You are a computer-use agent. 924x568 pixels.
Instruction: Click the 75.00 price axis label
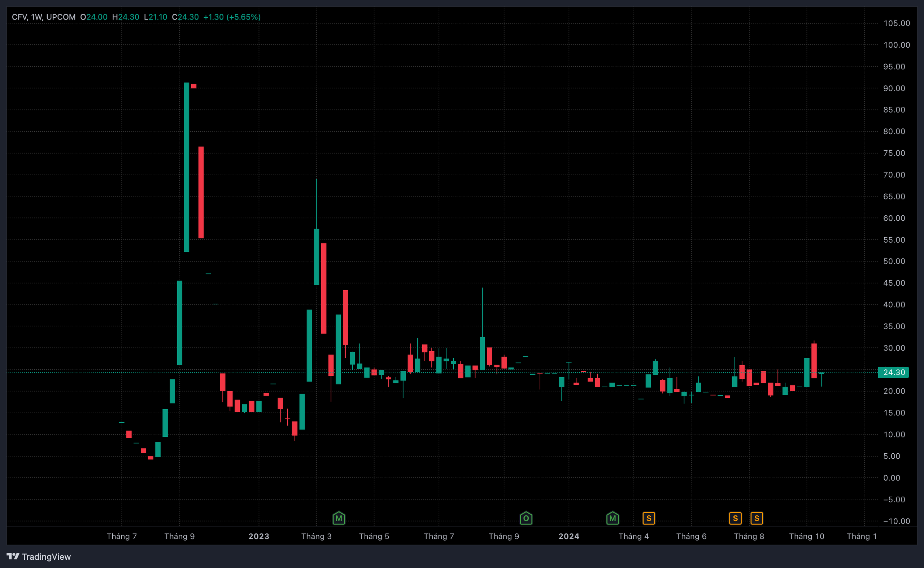[894, 153]
